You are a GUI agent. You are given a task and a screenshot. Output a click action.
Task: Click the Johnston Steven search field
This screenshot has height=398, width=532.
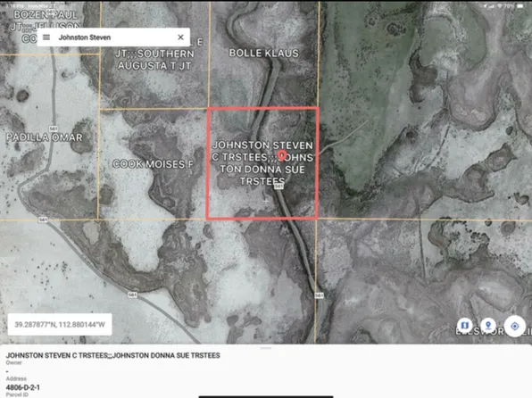pos(113,37)
